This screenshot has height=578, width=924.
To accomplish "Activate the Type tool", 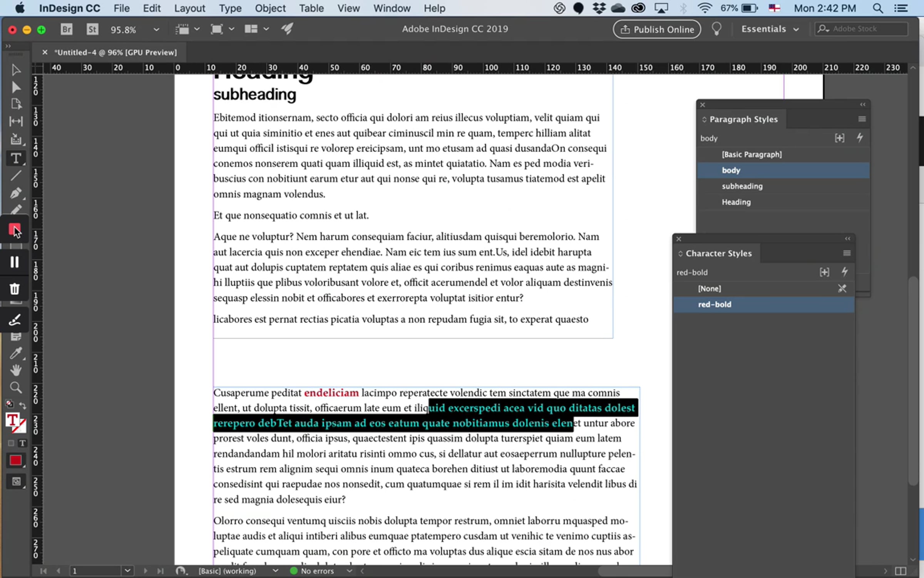I will pyautogui.click(x=16, y=158).
